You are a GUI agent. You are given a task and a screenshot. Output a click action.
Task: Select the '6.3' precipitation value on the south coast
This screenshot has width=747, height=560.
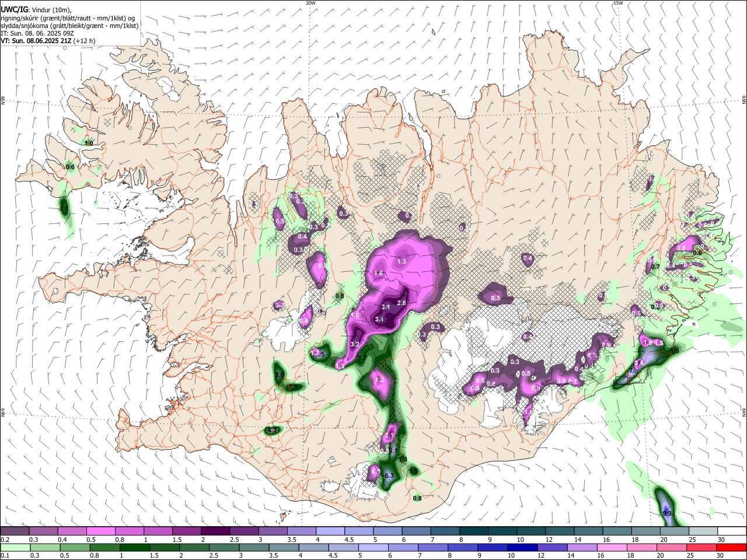(389, 476)
